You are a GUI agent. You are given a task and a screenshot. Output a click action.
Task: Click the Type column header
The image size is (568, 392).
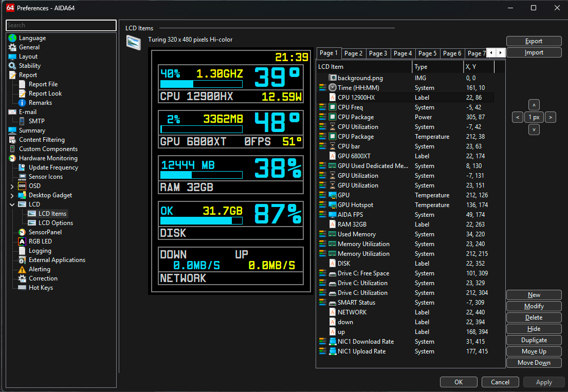pos(438,67)
